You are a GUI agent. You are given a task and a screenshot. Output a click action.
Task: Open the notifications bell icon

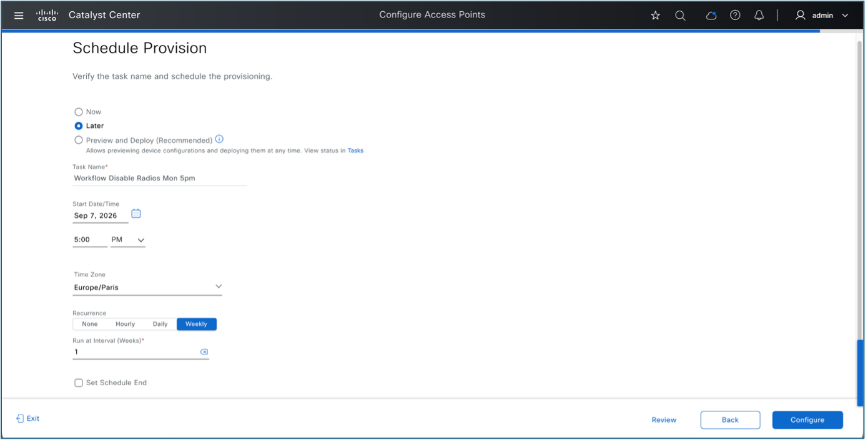[x=759, y=16]
